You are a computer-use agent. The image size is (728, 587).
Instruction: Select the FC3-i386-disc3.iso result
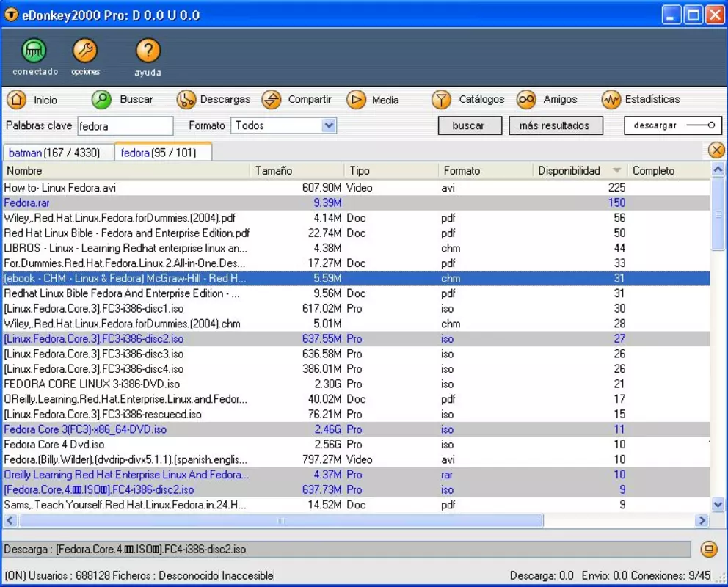tap(357, 354)
